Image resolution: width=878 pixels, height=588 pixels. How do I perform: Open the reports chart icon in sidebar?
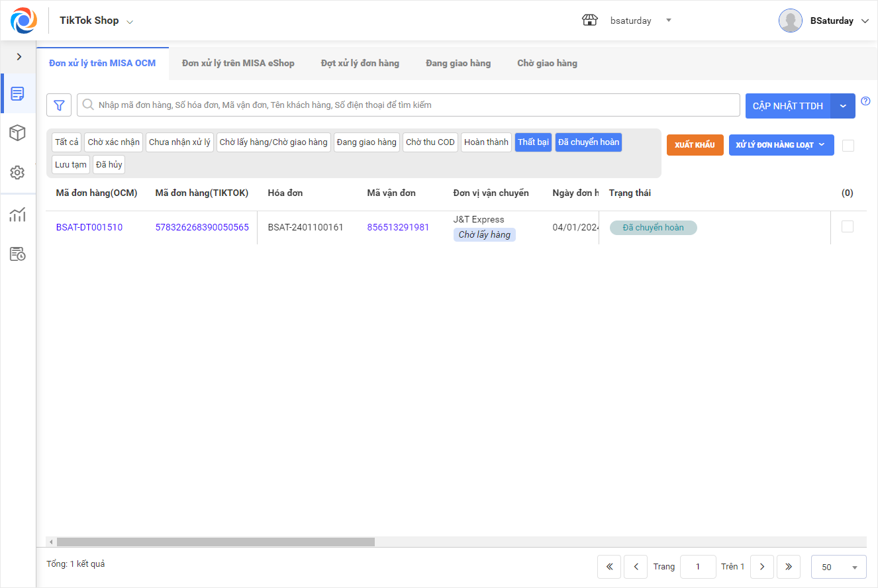[x=18, y=215]
